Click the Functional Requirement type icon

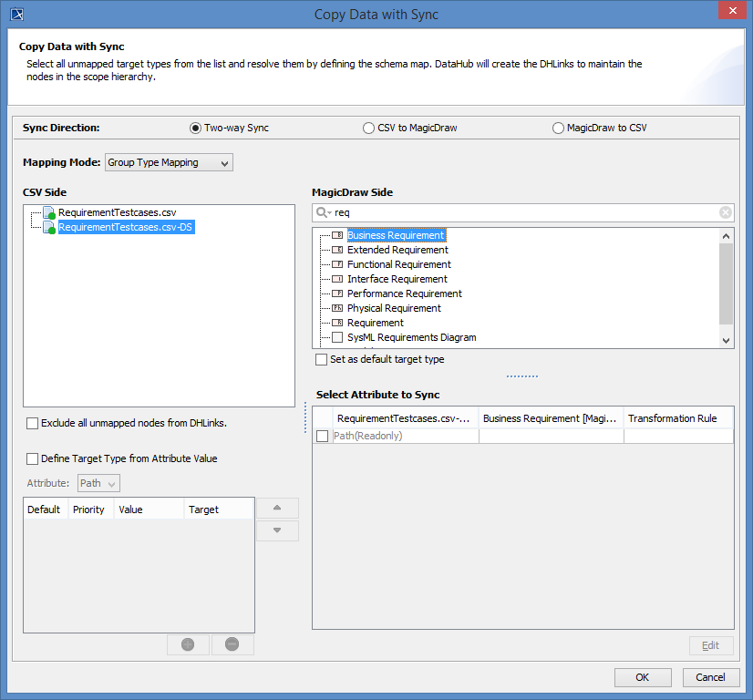(x=337, y=264)
